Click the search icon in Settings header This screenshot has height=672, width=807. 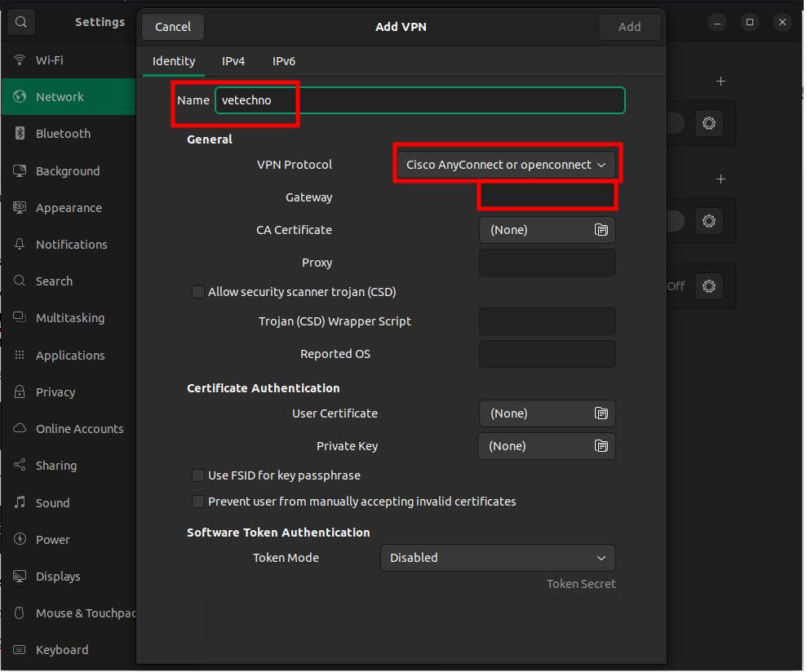[21, 22]
